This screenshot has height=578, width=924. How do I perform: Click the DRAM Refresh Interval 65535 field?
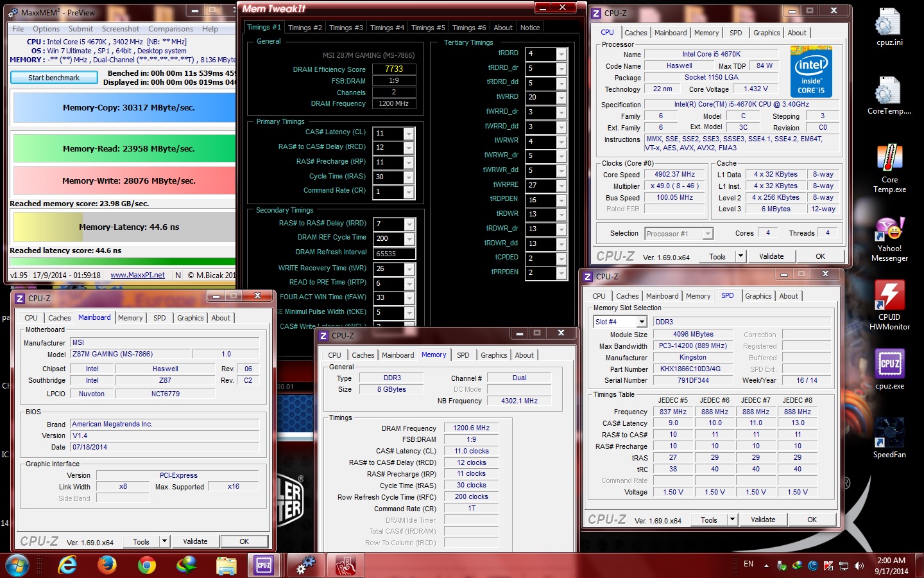(x=393, y=254)
